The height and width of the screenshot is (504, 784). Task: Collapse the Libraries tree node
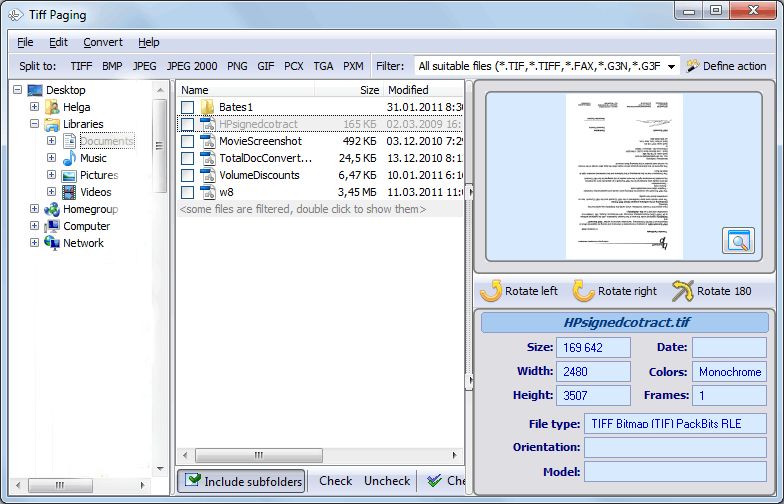tap(34, 124)
